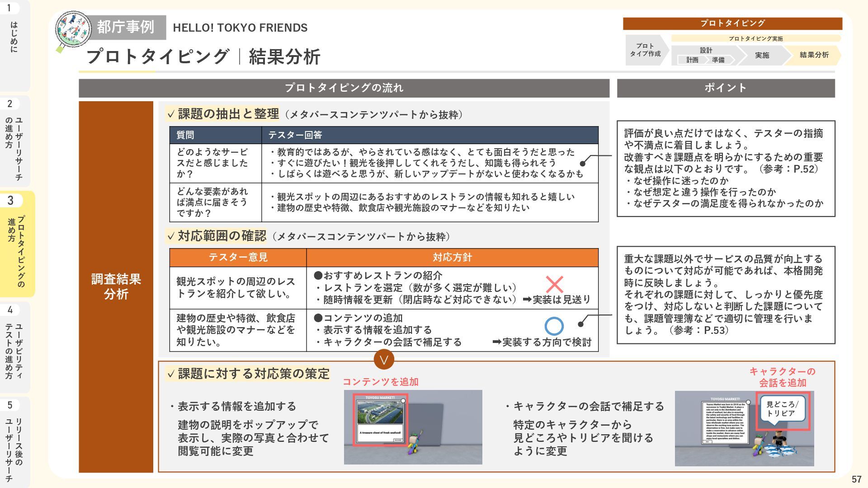The image size is (868, 488).
Task: Go to sidebar tab 4 ユーザビリティテストの進め方
Action: click(x=14, y=347)
